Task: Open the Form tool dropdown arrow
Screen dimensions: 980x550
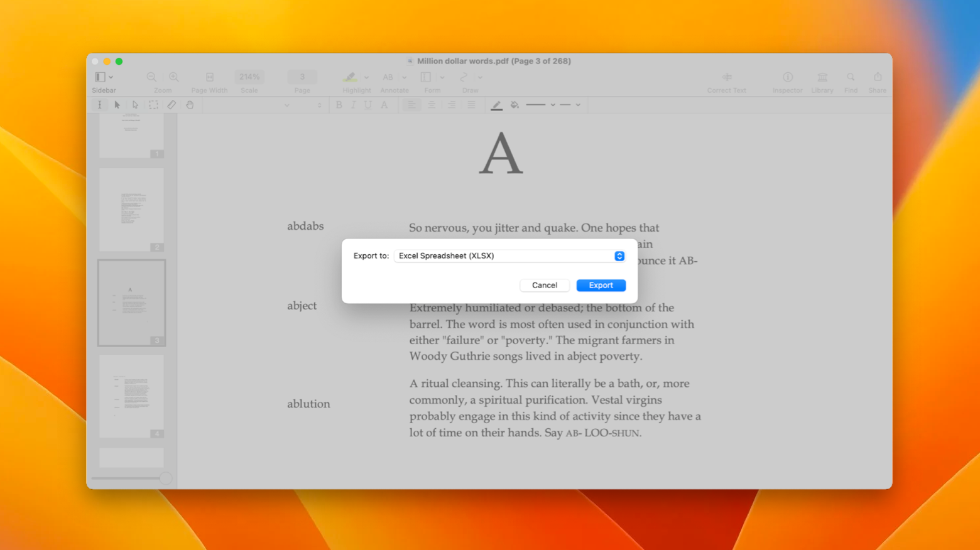Action: 442,77
